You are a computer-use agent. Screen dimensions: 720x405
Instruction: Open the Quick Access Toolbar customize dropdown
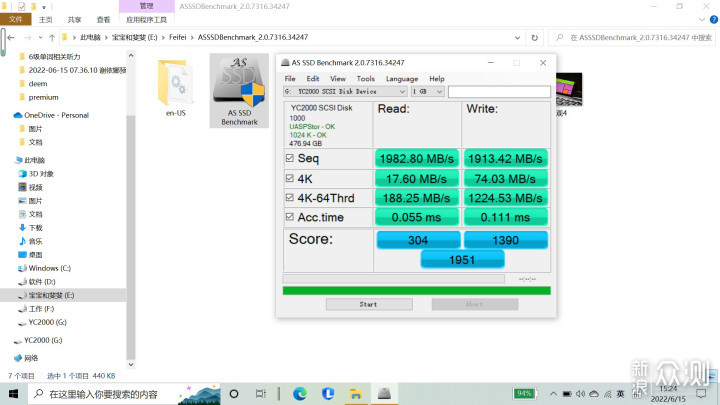pos(44,7)
